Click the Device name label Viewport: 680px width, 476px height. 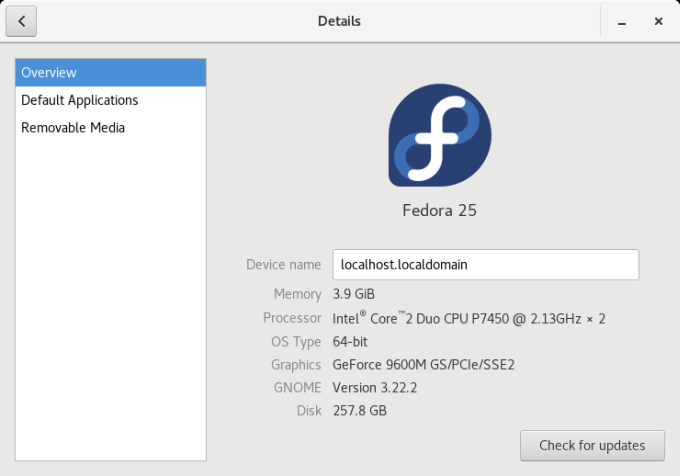(283, 265)
